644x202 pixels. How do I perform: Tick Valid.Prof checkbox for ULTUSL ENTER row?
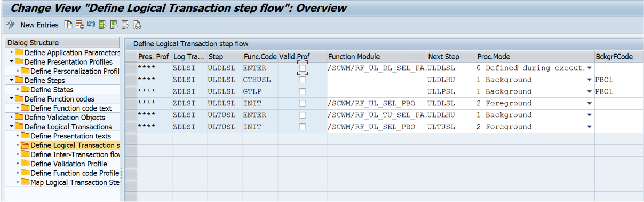point(303,115)
